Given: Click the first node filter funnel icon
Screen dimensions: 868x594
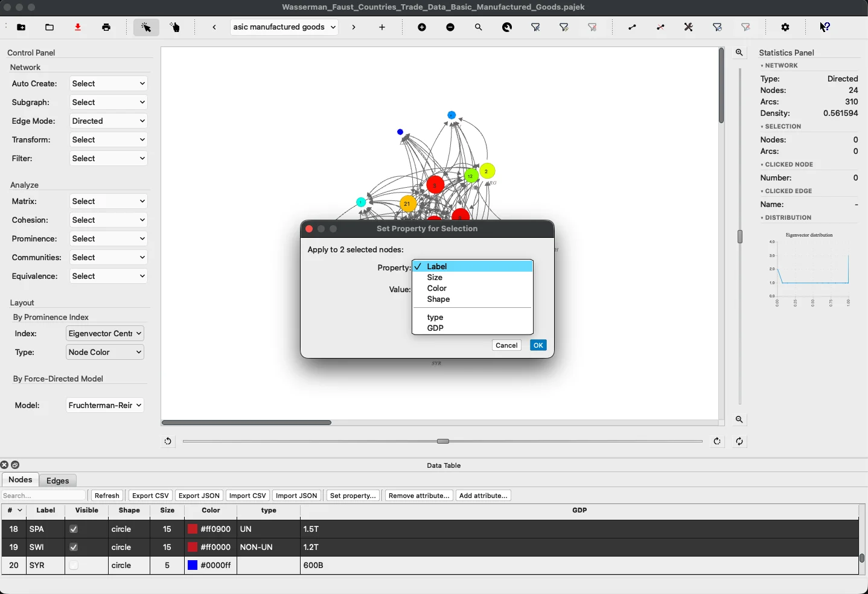Looking at the screenshot, I should (x=536, y=28).
